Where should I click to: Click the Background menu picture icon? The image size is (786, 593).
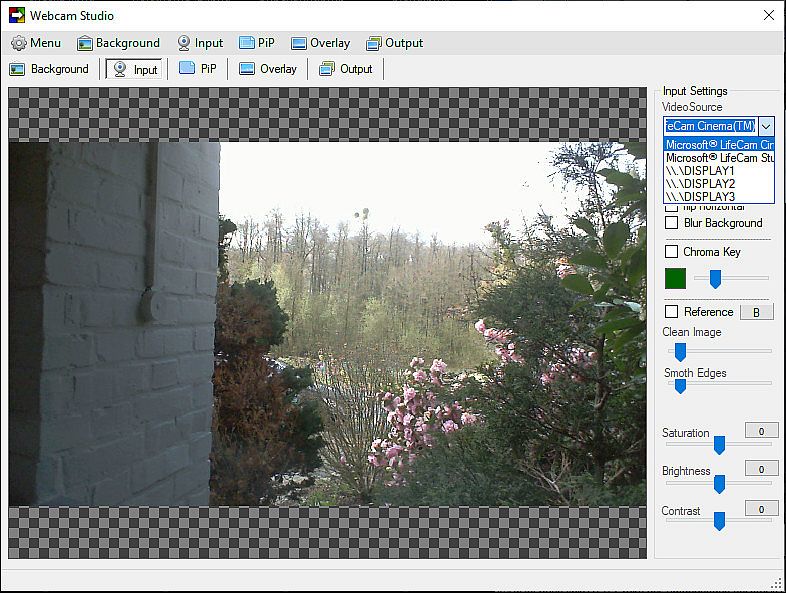pyautogui.click(x=85, y=44)
